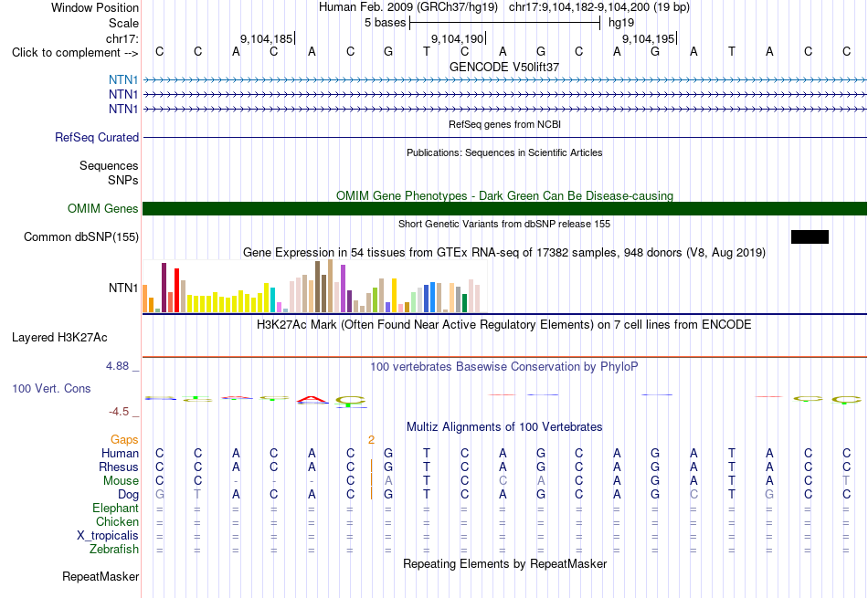
Task: Click the light-blue NTN1 GENCODE transcript label
Action: [x=123, y=79]
